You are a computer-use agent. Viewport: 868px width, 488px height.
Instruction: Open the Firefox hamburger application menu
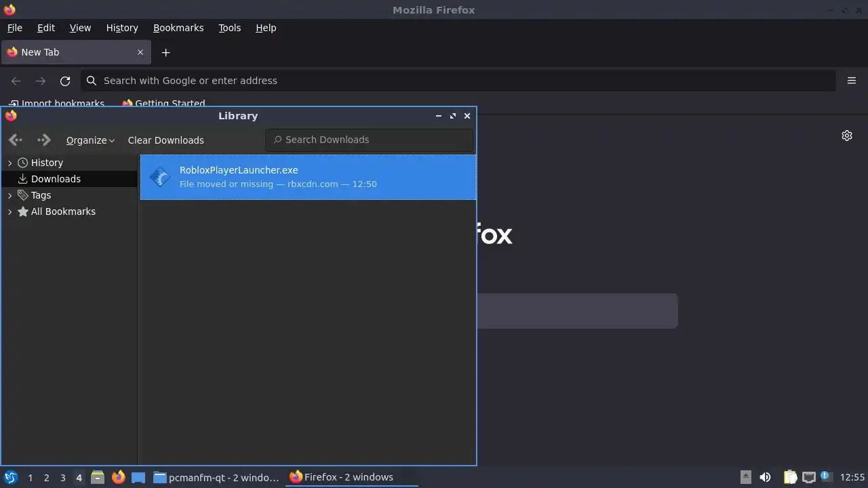(852, 81)
